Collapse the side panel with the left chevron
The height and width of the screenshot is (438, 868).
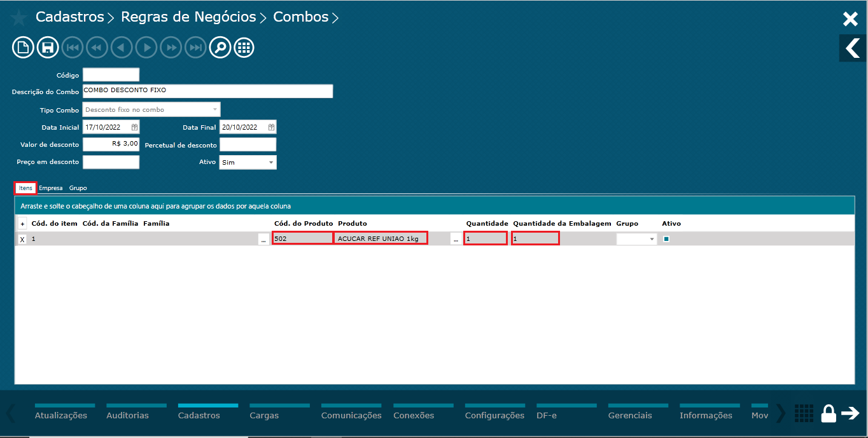point(853,48)
